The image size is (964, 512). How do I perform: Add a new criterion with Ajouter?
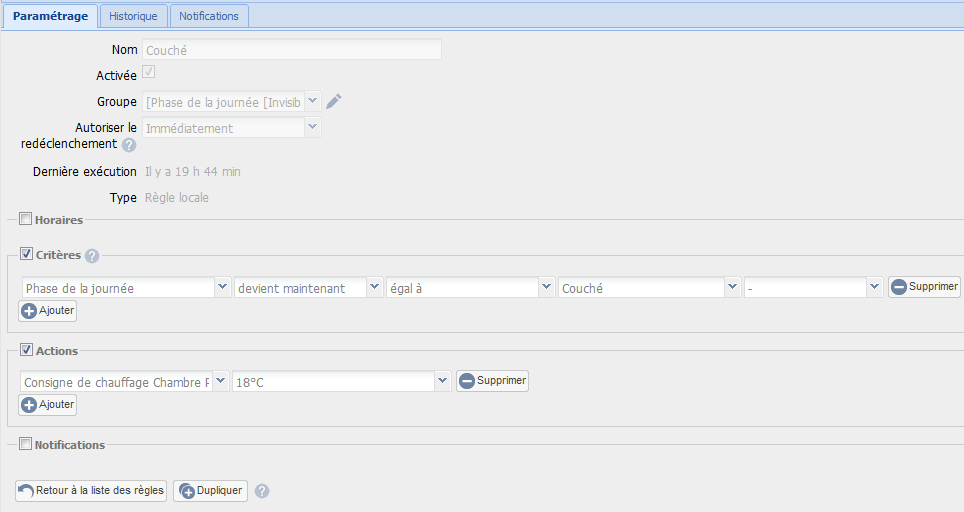tap(48, 311)
